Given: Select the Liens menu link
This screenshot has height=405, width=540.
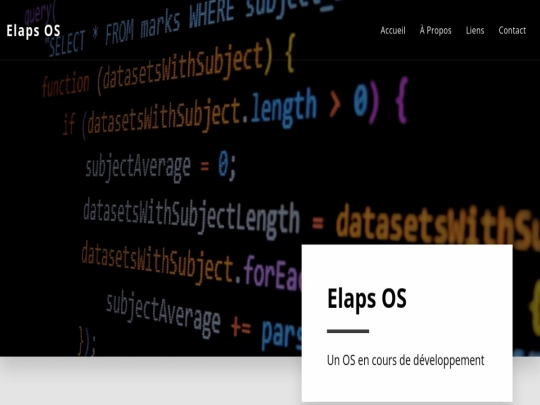Looking at the screenshot, I should tap(475, 31).
